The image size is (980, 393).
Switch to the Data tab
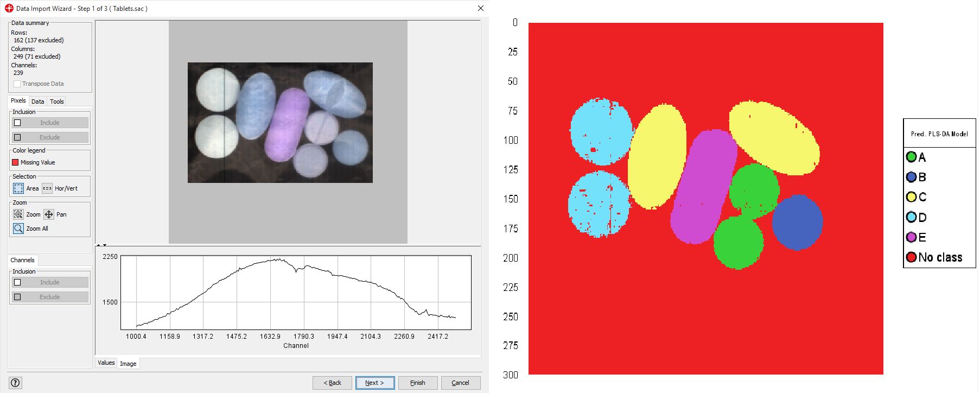(x=38, y=102)
